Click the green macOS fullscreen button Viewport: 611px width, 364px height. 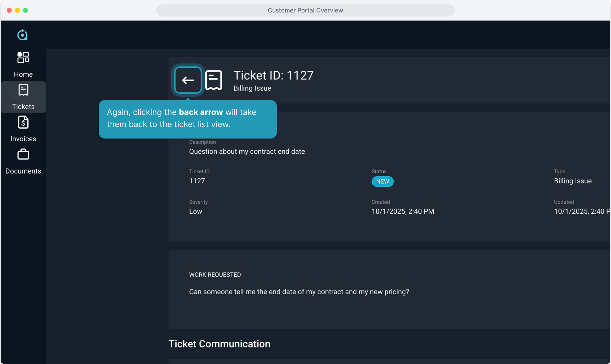pyautogui.click(x=26, y=10)
